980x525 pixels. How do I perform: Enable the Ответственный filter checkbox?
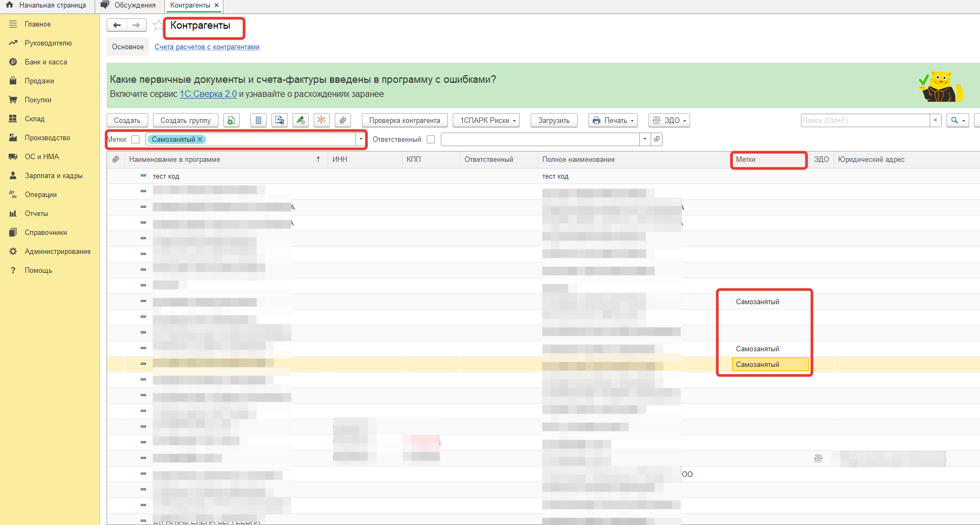(431, 140)
